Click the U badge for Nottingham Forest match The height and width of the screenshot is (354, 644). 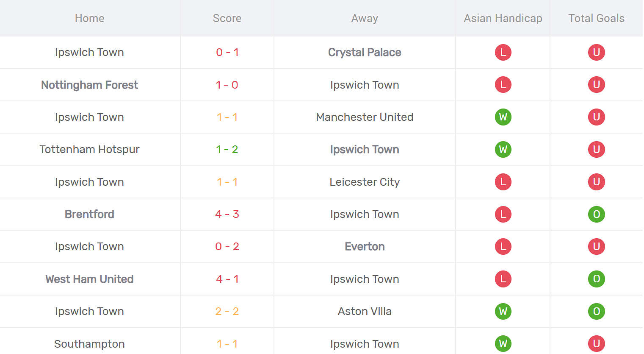coord(596,85)
